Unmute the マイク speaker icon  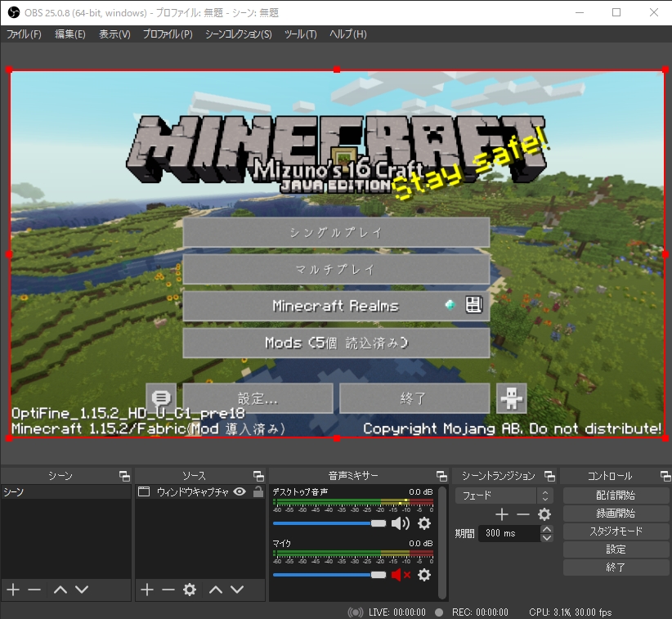point(401,575)
